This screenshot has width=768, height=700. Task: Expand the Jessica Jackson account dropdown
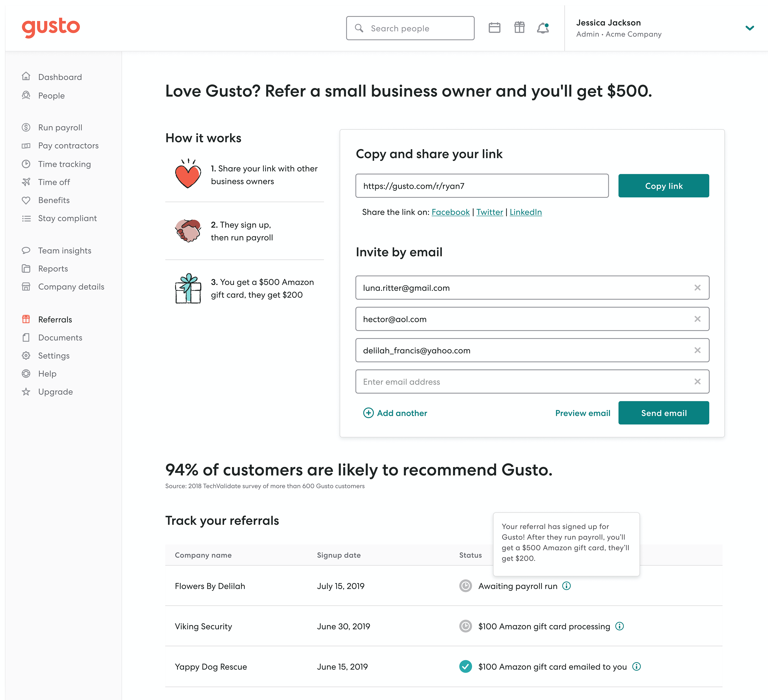[749, 28]
